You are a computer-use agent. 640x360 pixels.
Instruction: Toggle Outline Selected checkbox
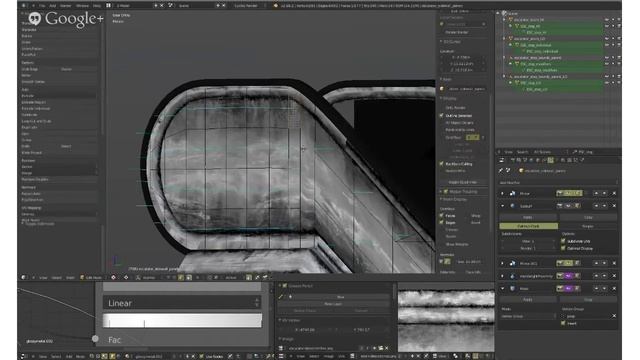(x=442, y=116)
